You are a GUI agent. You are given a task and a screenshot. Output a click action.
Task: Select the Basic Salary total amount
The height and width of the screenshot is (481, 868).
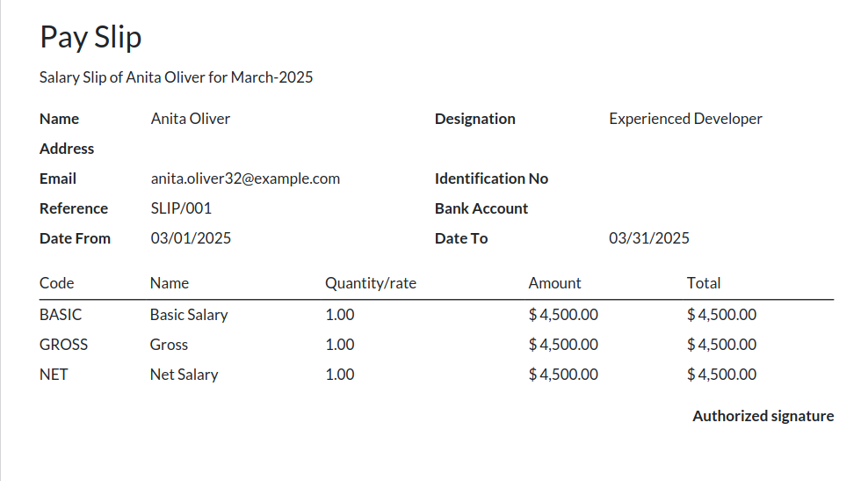tap(722, 315)
